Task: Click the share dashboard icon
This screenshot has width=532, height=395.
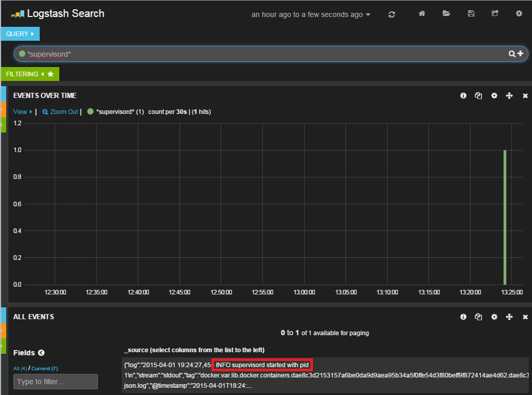Action: coord(495,14)
